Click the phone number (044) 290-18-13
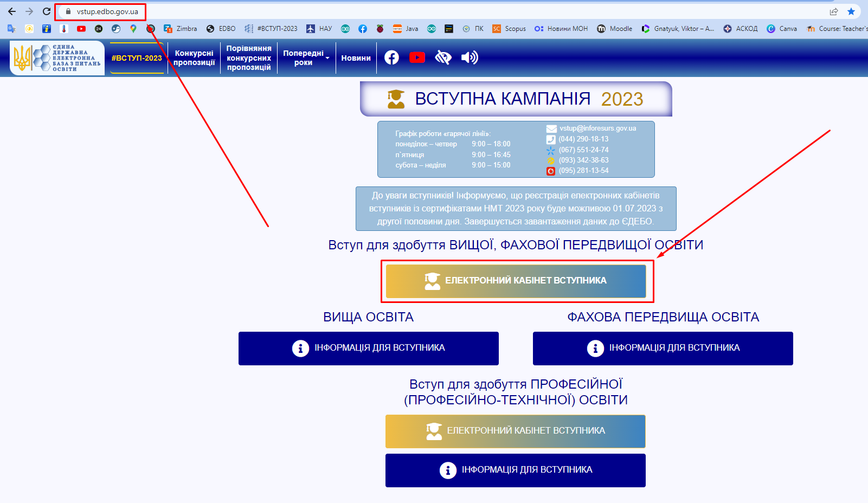The height and width of the screenshot is (503, 868). pyautogui.click(x=583, y=139)
